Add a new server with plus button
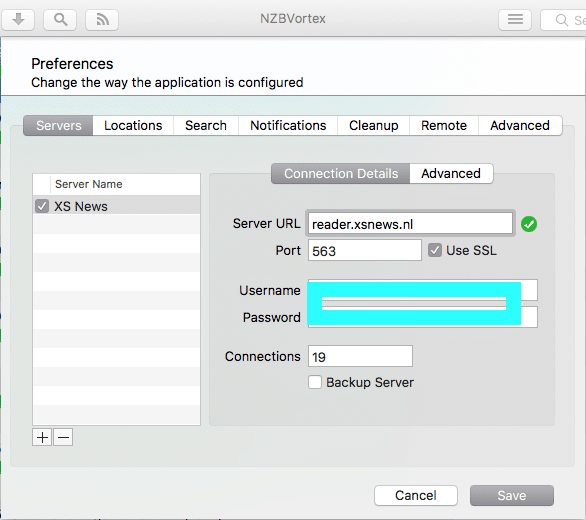 point(42,437)
